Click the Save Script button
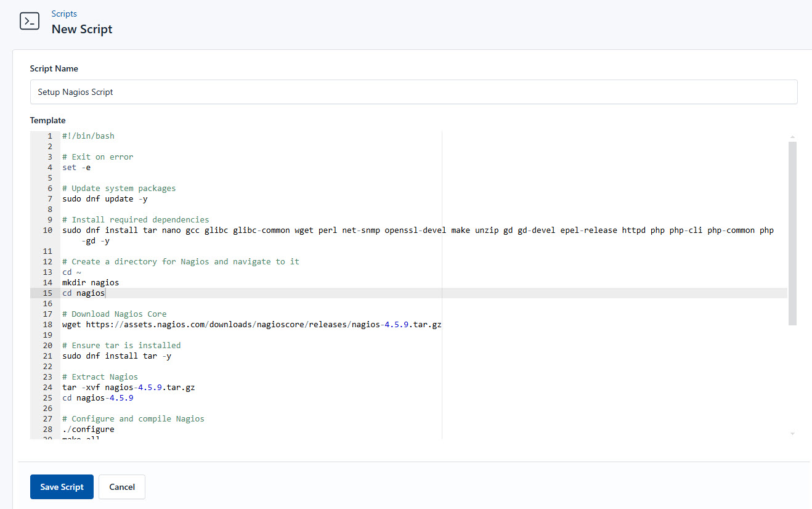Viewport: 812px width, 509px height. (x=62, y=487)
